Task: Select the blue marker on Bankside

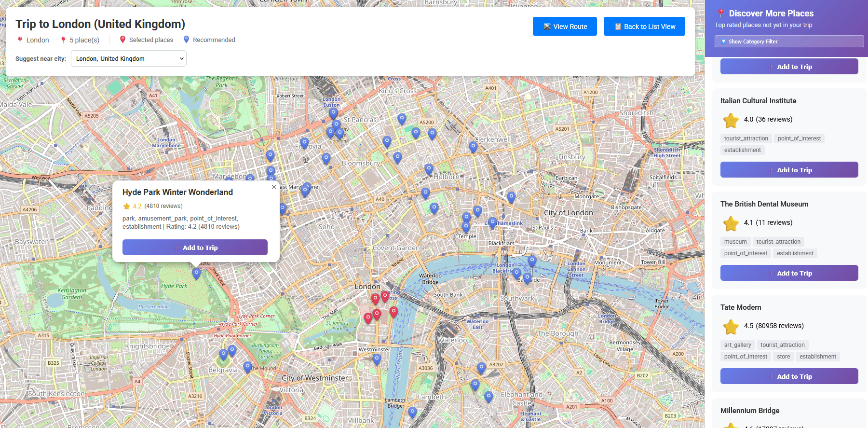Action: pos(527,278)
